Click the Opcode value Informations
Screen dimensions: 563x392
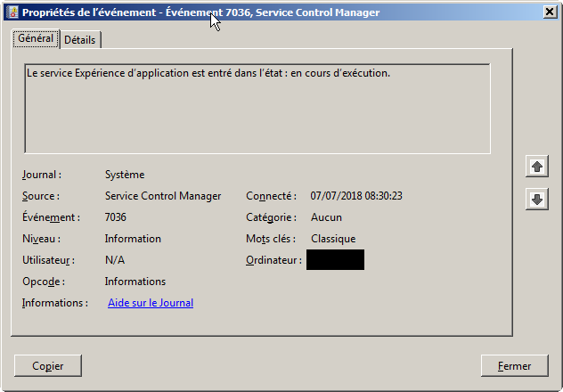click(x=135, y=282)
